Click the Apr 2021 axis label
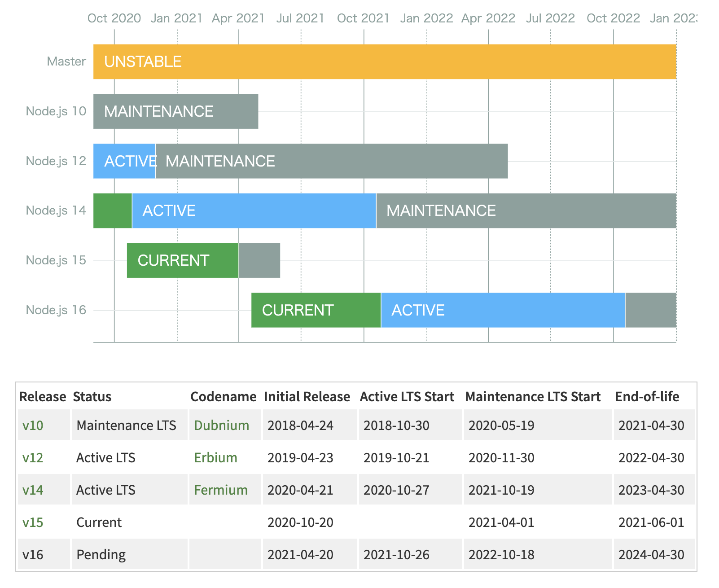Image resolution: width=719 pixels, height=588 pixels. 238,18
